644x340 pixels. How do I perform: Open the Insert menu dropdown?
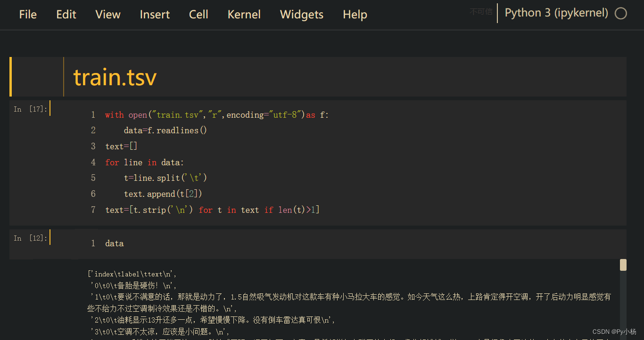(x=155, y=15)
